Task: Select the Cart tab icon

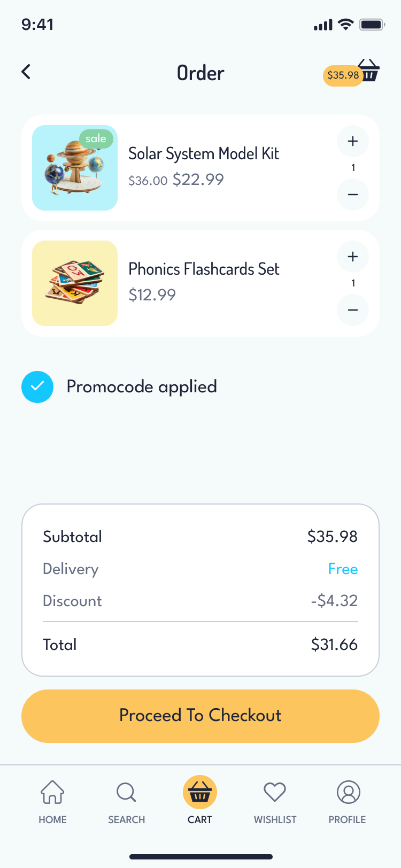Action: [x=200, y=793]
